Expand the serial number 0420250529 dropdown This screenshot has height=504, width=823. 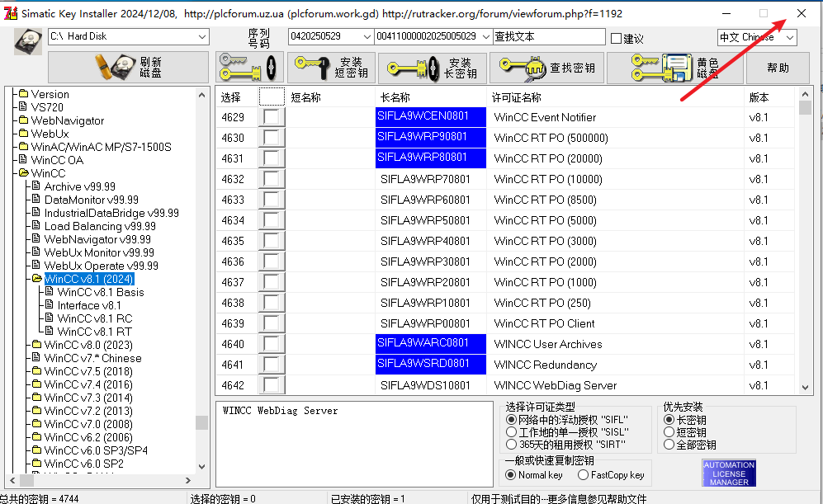(x=367, y=37)
